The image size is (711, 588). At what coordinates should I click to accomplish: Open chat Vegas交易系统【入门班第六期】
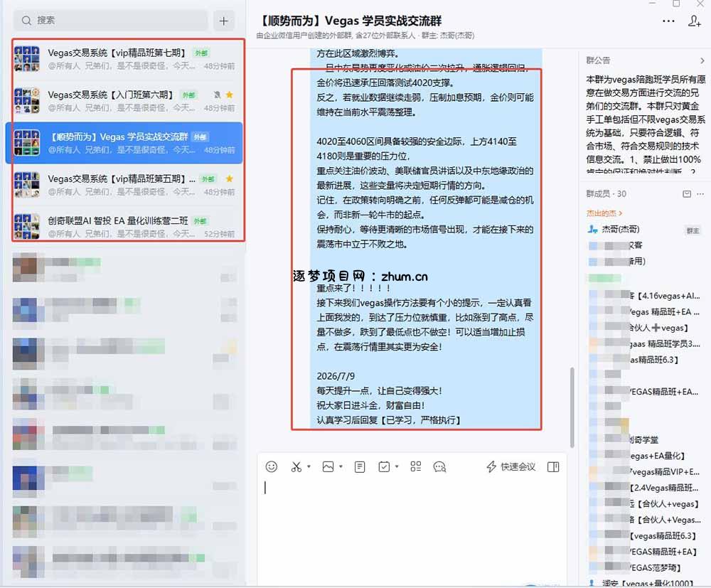pyautogui.click(x=124, y=101)
